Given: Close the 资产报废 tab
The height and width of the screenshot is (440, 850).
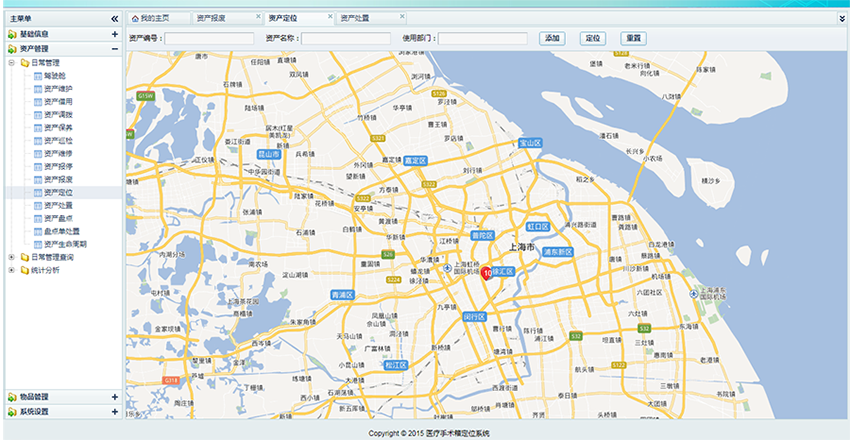Looking at the screenshot, I should [x=258, y=16].
